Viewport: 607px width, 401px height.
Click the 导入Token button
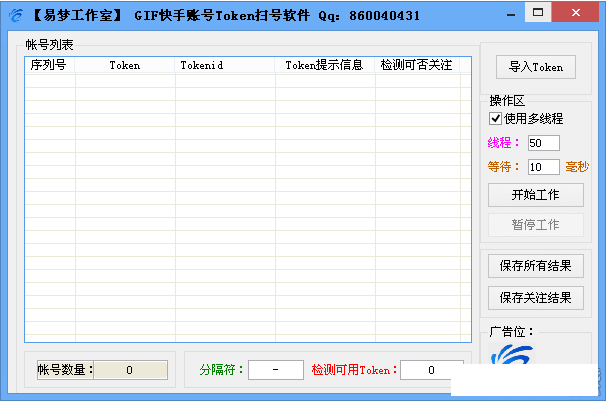535,67
